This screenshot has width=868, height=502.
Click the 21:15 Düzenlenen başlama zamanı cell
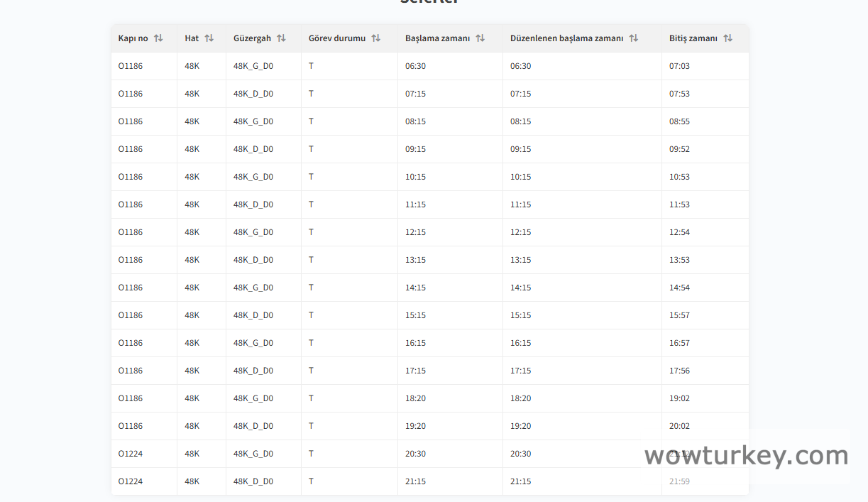520,481
